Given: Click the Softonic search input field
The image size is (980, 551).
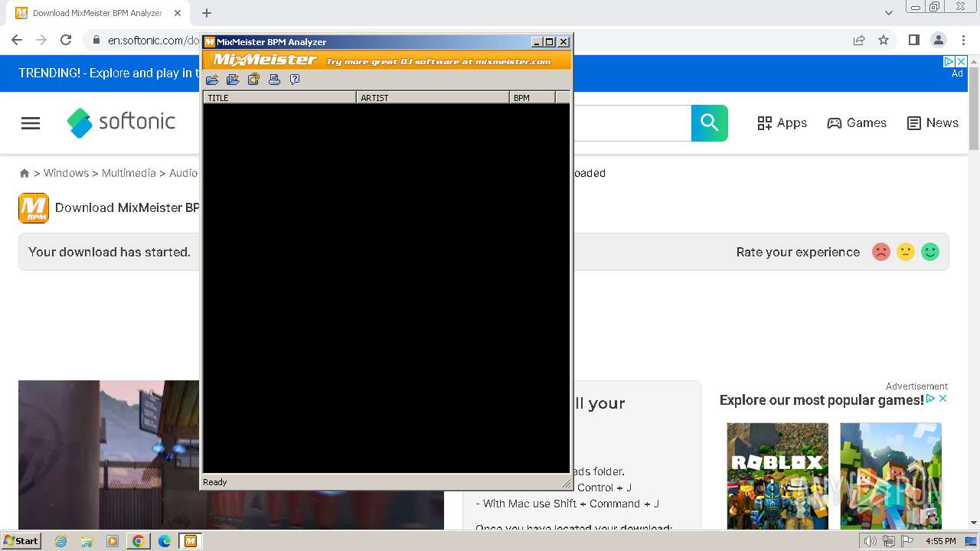Looking at the screenshot, I should click(x=632, y=123).
